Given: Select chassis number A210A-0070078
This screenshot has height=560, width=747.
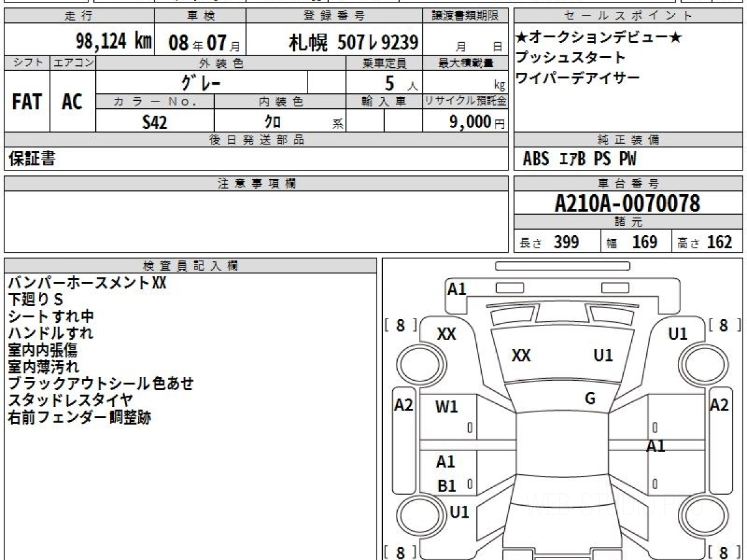Looking at the screenshot, I should coord(627,203).
